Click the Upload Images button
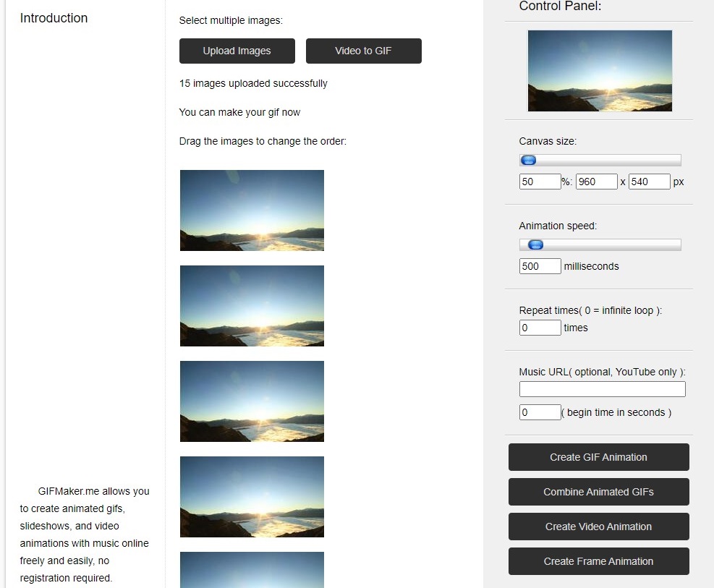Image resolution: width=714 pixels, height=588 pixels. click(237, 51)
